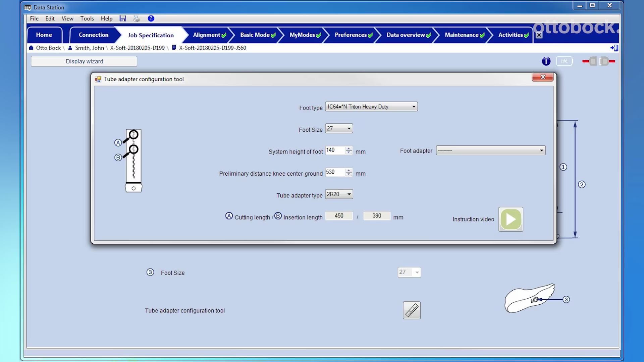Viewport: 644px width, 362px height.
Task: Expand the Foot type dropdown
Action: pyautogui.click(x=414, y=107)
